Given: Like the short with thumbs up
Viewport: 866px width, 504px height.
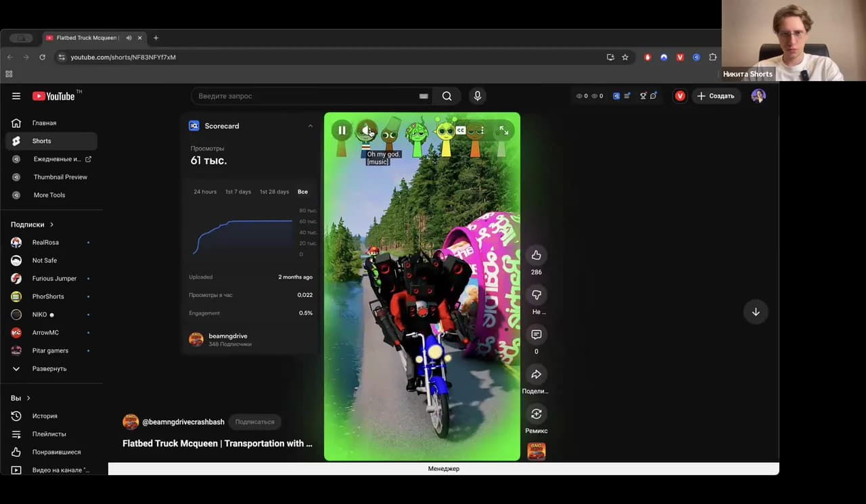Looking at the screenshot, I should [537, 255].
